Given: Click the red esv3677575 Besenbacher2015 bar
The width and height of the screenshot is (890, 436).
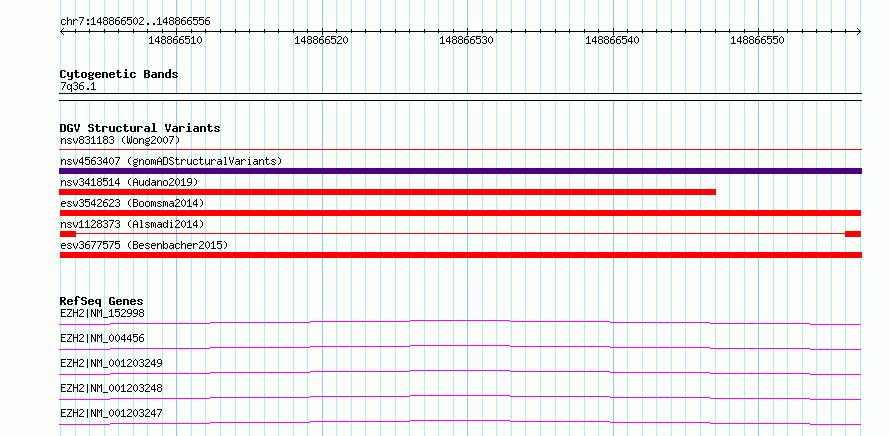Looking at the screenshot, I should click(x=460, y=255).
